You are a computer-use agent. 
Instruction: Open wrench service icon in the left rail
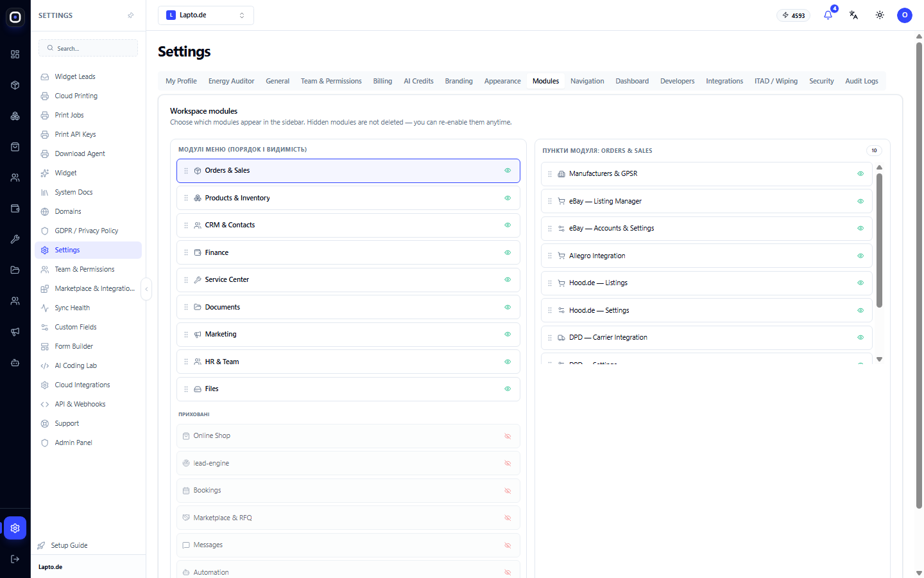[15, 240]
